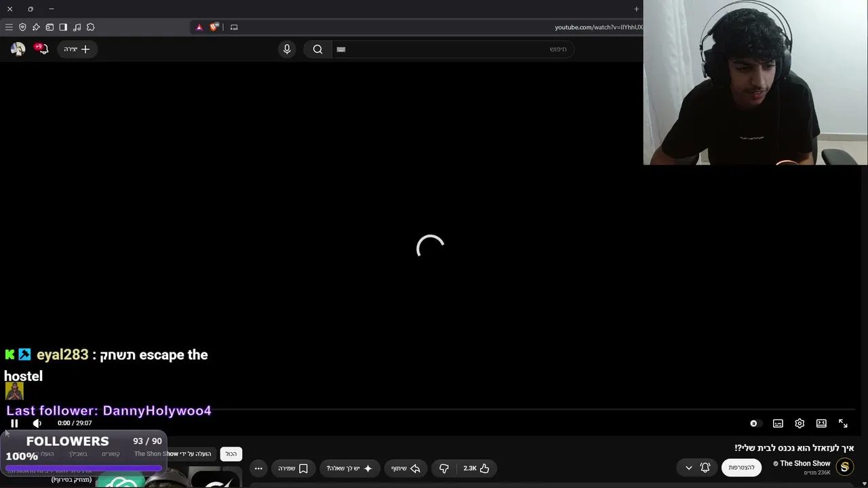Focus the YouTube search input field

[x=453, y=49]
